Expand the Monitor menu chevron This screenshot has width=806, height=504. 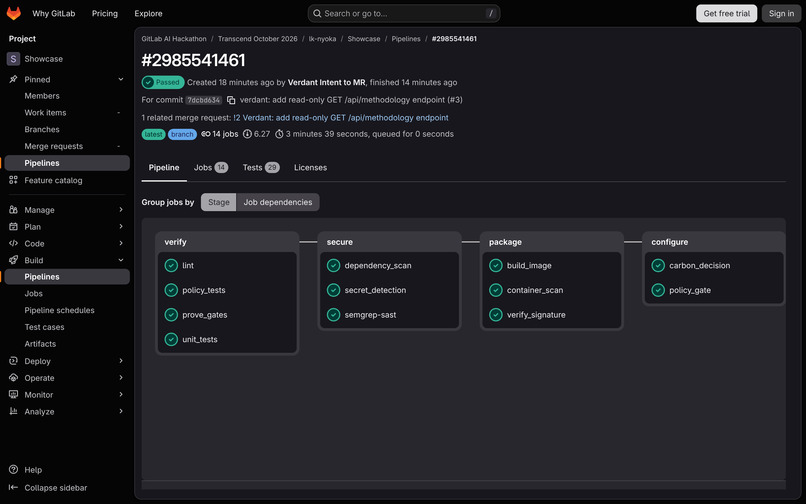(121, 394)
